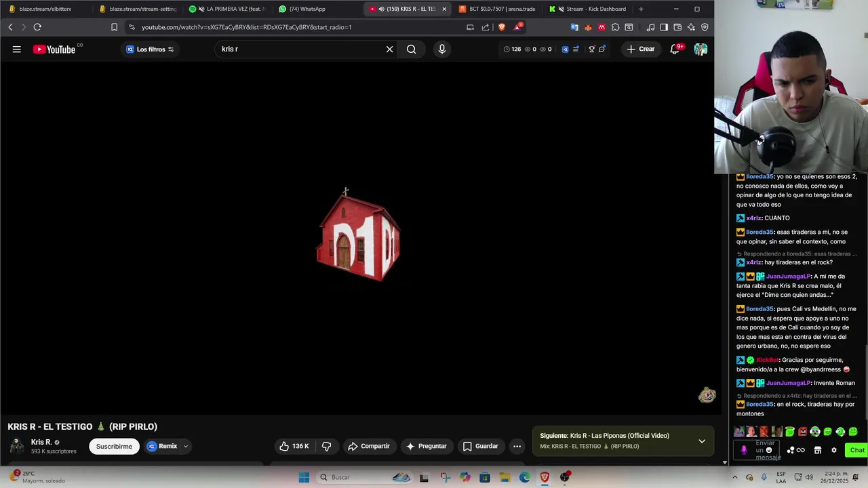Open the notifications bell with 9+ badge

point(675,49)
